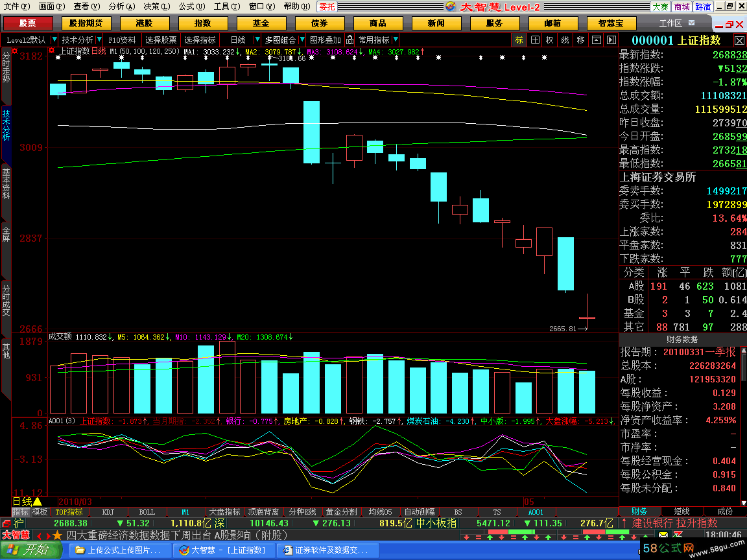
Task: Click the red left arrow in news ticker
Action: tap(40, 536)
